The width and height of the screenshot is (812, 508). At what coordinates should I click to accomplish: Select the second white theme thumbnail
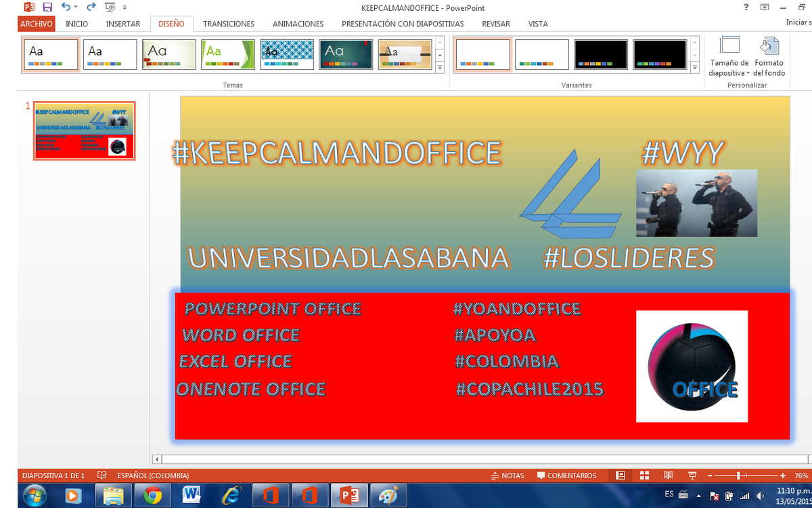(x=110, y=54)
